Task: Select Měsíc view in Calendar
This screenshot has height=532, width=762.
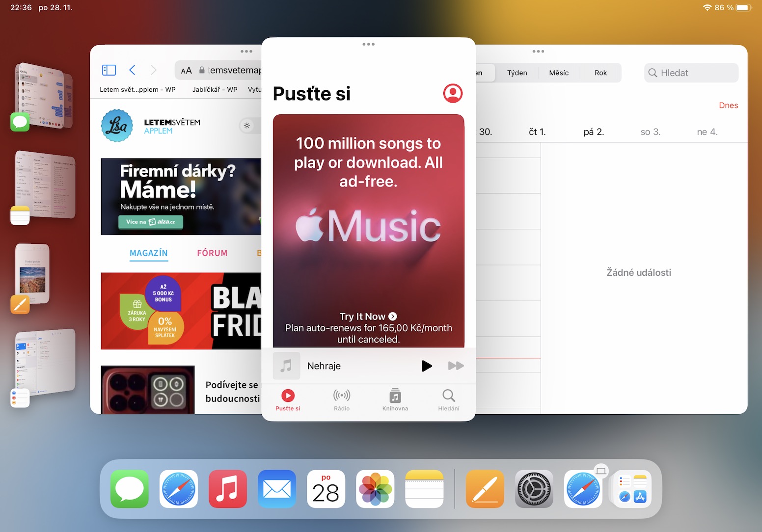Action: (x=559, y=73)
